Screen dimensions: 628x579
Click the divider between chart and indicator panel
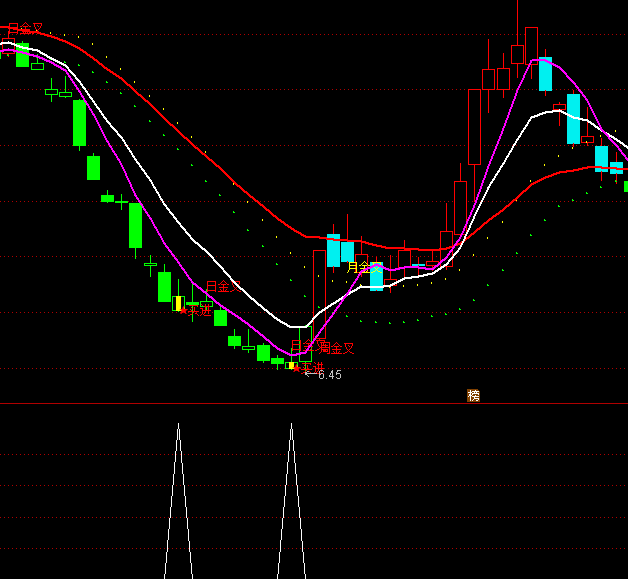click(314, 404)
